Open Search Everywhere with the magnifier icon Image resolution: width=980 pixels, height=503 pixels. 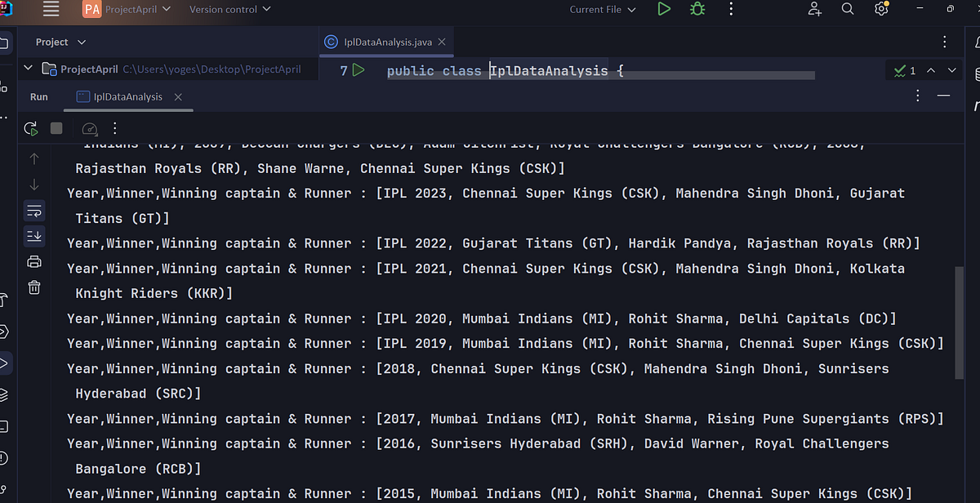coord(847,9)
